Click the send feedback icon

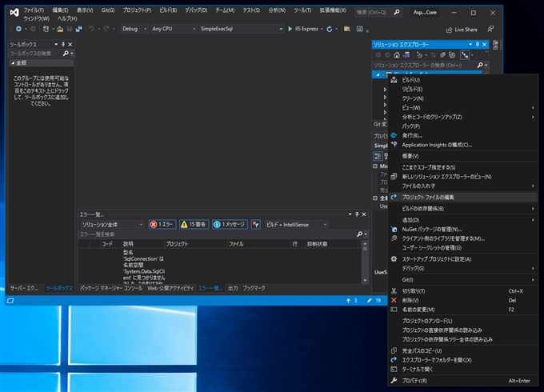point(490,29)
